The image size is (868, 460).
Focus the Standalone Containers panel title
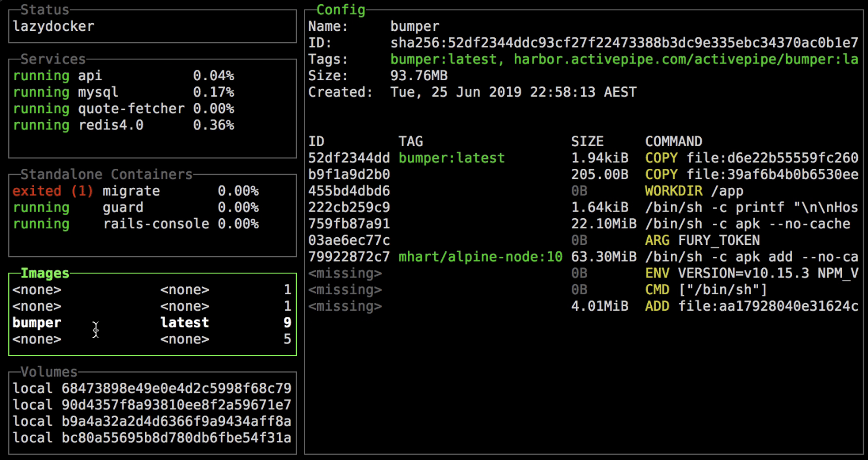[x=106, y=175]
